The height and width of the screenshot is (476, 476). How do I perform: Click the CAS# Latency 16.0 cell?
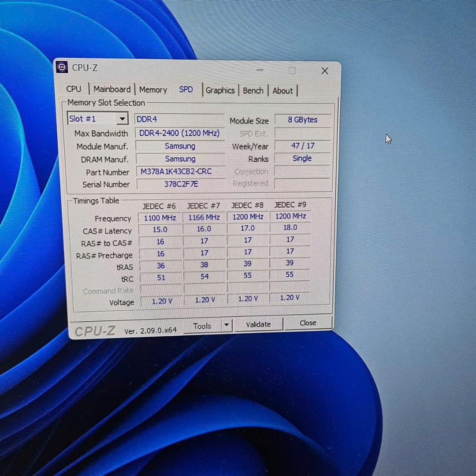point(204,229)
